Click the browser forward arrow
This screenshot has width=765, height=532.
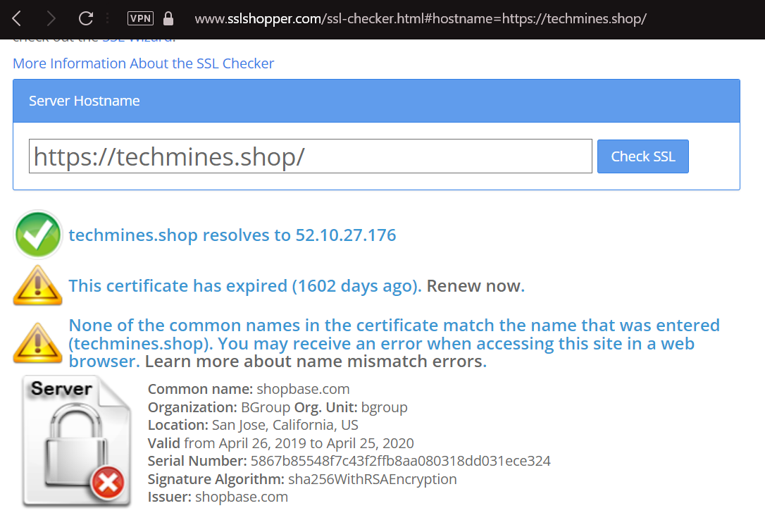(x=51, y=18)
